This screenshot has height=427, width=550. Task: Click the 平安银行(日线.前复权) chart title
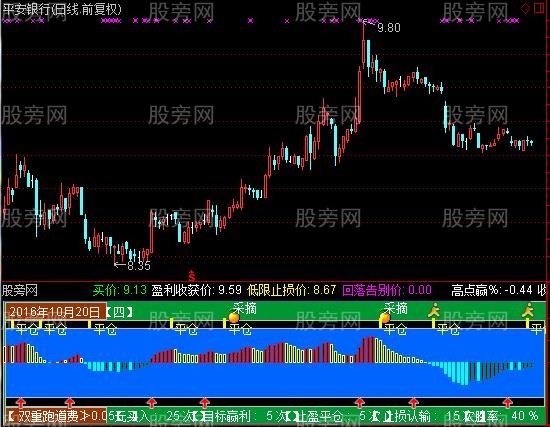pos(62,9)
